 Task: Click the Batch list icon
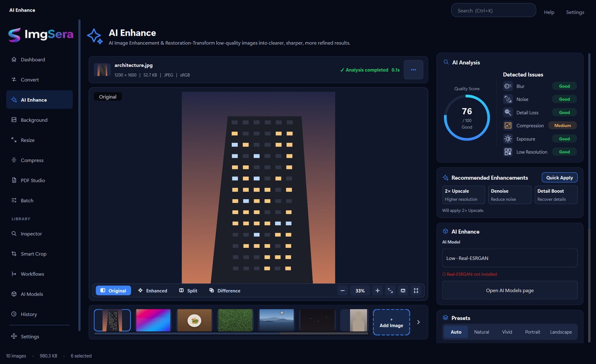14,201
